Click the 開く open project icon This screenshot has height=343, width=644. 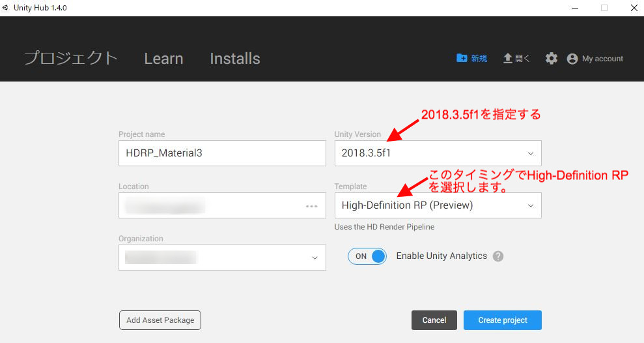point(508,59)
